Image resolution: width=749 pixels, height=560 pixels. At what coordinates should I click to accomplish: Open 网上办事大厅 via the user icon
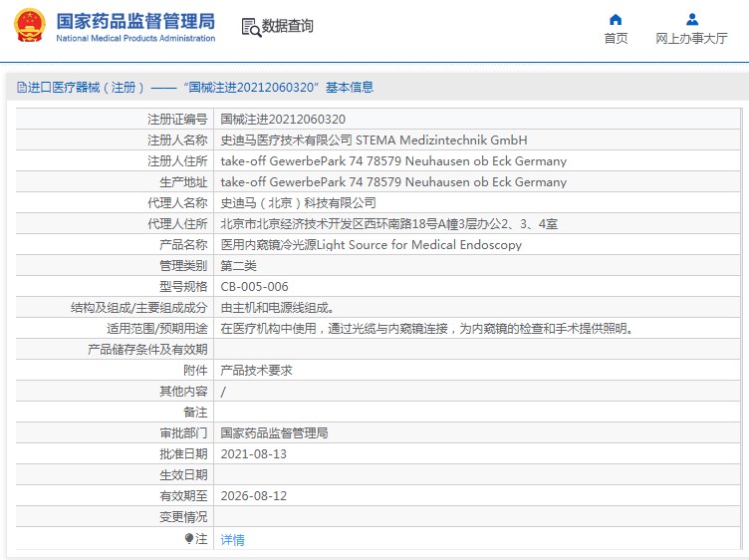(x=691, y=20)
